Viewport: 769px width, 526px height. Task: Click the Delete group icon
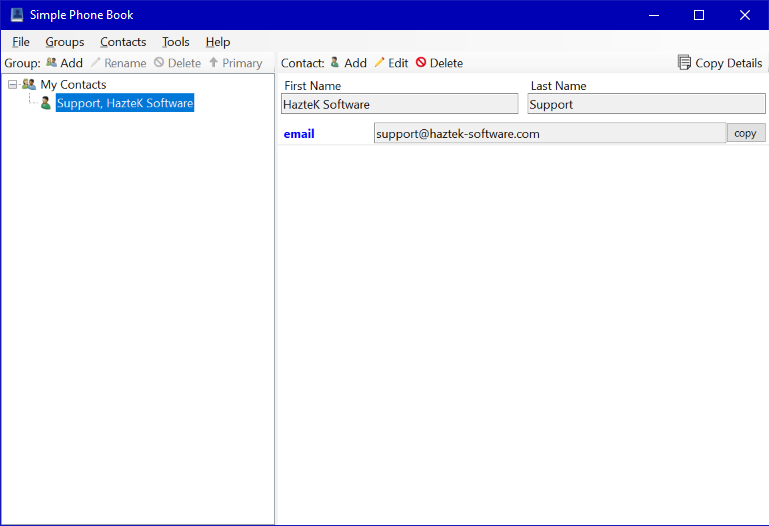pyautogui.click(x=159, y=63)
